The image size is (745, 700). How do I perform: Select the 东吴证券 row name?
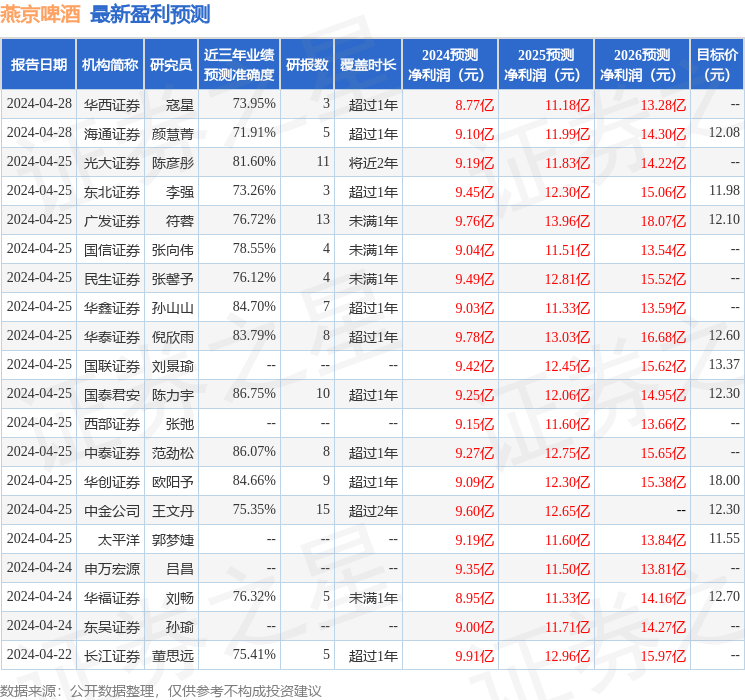112,626
